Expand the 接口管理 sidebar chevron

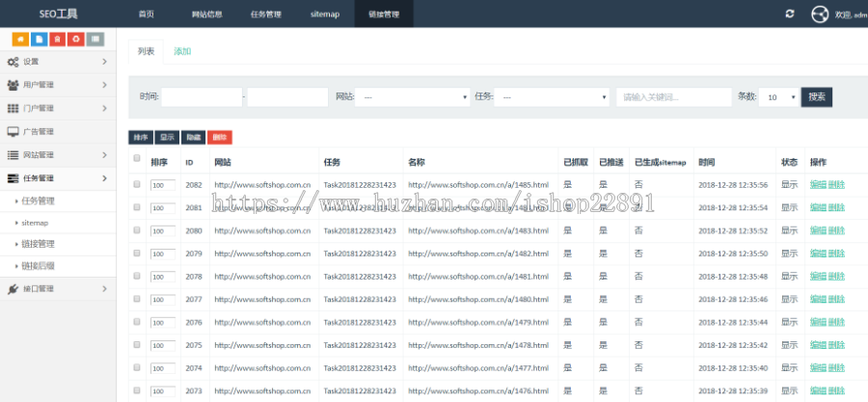tap(104, 288)
